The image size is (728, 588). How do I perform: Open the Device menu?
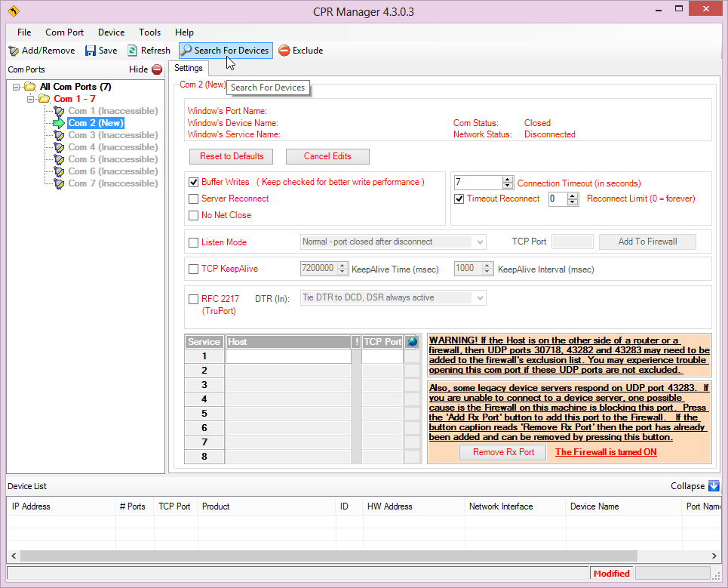112,32
